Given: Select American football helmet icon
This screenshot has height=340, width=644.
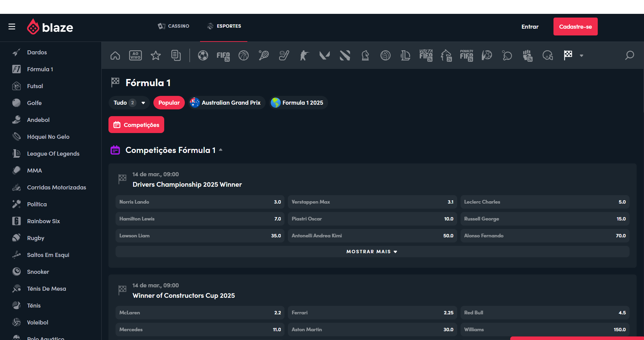Looking at the screenshot, I should [548, 55].
